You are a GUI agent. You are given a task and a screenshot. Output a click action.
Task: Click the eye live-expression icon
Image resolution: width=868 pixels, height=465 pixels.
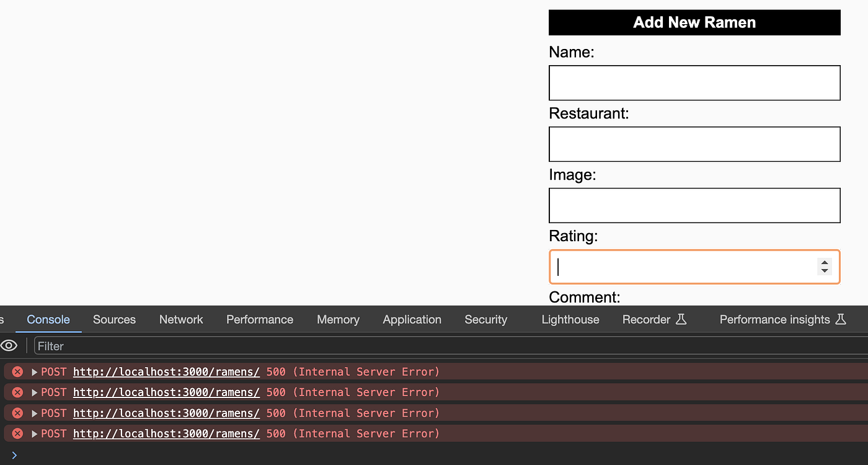(x=9, y=345)
